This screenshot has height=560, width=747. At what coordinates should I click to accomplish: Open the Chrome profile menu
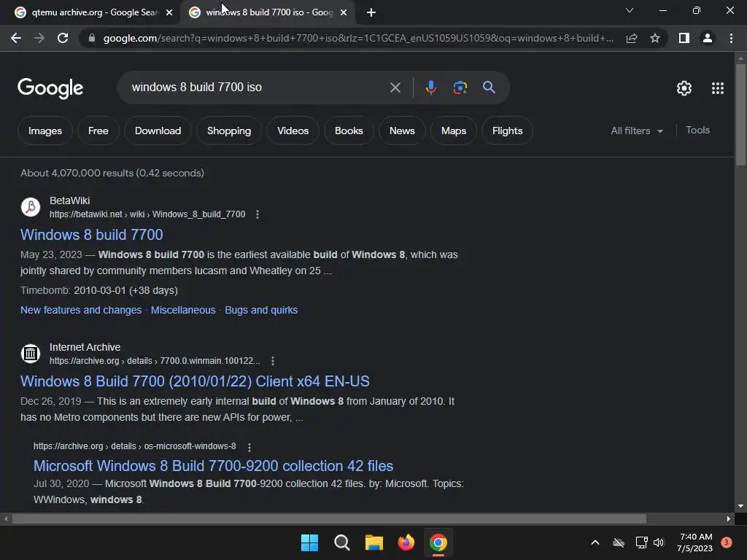tap(708, 38)
